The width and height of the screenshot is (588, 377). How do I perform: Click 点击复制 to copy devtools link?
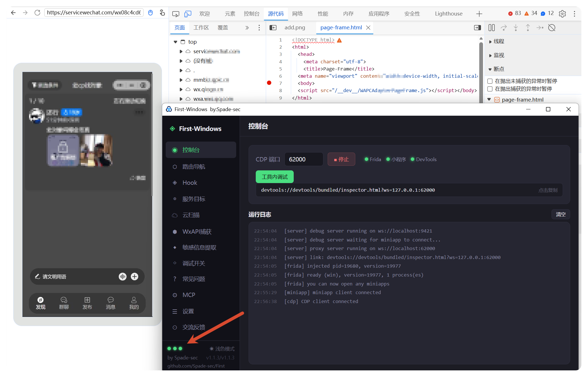[x=548, y=190]
